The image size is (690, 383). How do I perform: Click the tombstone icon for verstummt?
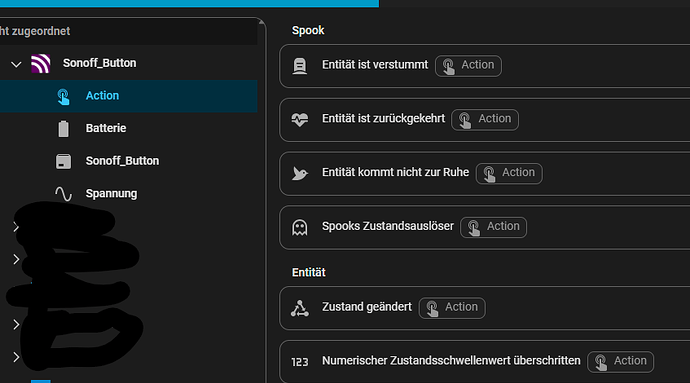pyautogui.click(x=300, y=66)
